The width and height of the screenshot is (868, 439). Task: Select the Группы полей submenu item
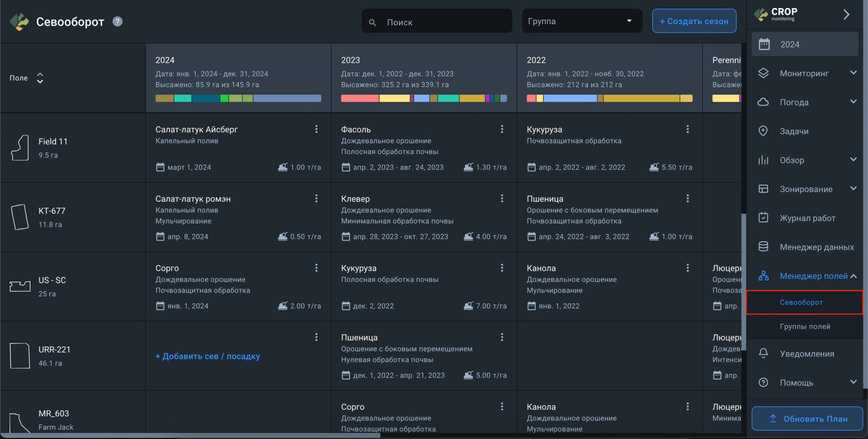[x=804, y=326]
